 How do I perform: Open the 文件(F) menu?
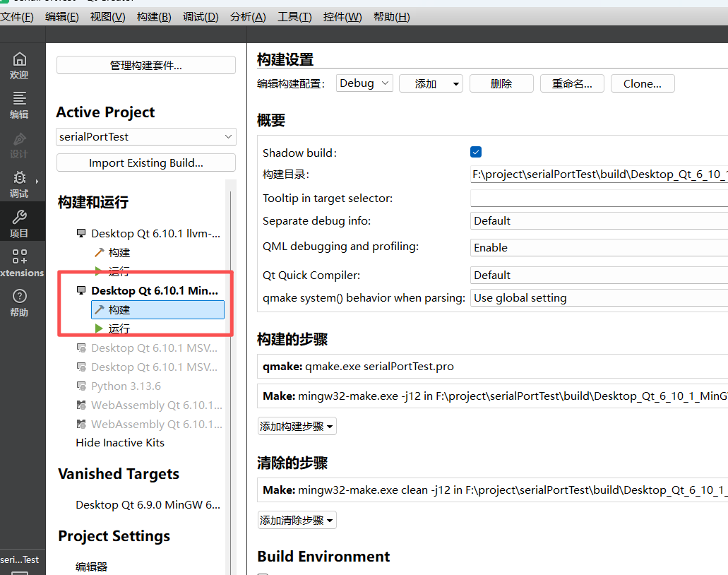pos(17,17)
